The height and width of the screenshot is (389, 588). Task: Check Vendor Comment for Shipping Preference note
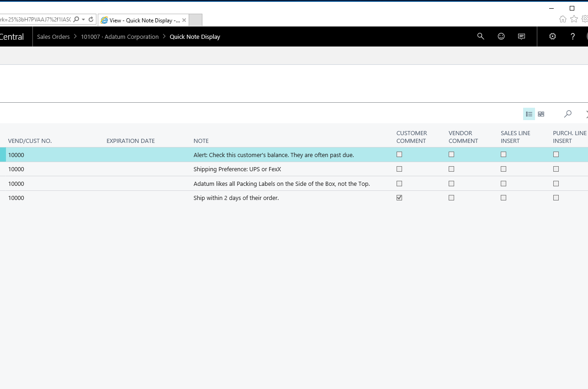[x=451, y=169]
